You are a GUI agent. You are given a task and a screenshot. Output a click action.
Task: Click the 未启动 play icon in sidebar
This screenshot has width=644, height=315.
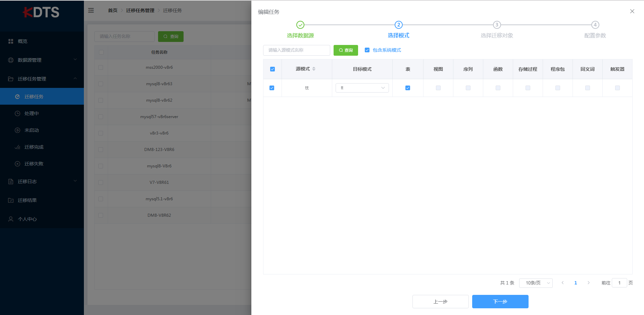[x=17, y=130]
